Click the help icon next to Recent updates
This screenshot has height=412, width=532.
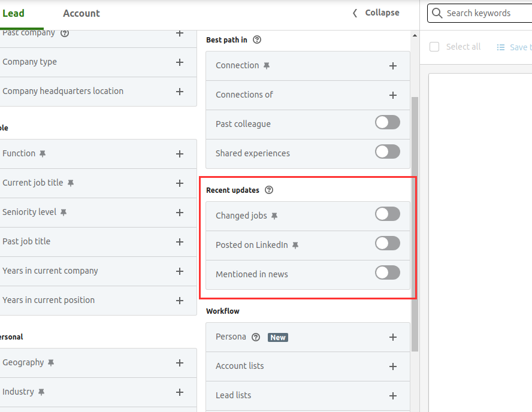[269, 190]
